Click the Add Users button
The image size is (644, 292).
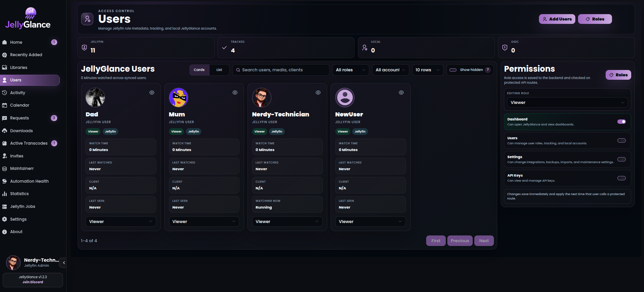tap(557, 19)
